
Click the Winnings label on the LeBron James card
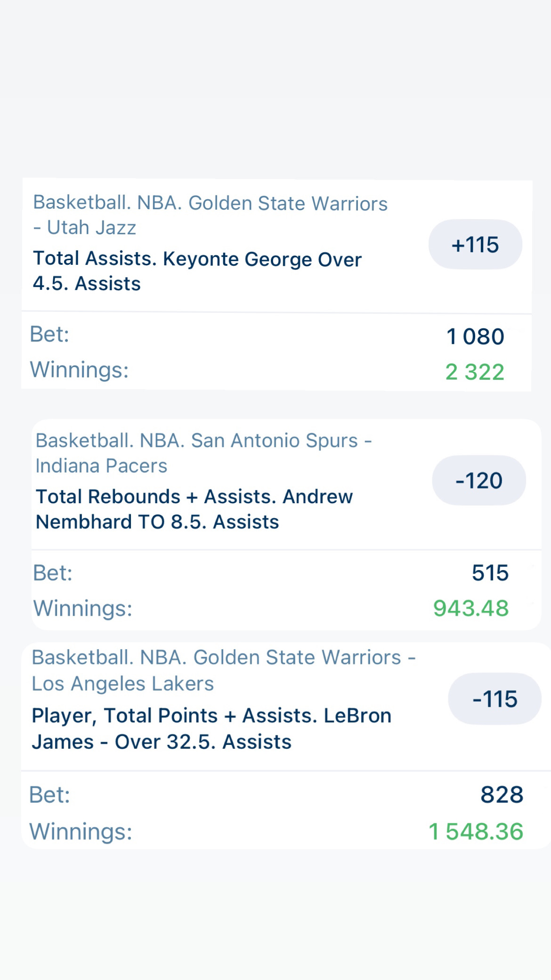81,832
